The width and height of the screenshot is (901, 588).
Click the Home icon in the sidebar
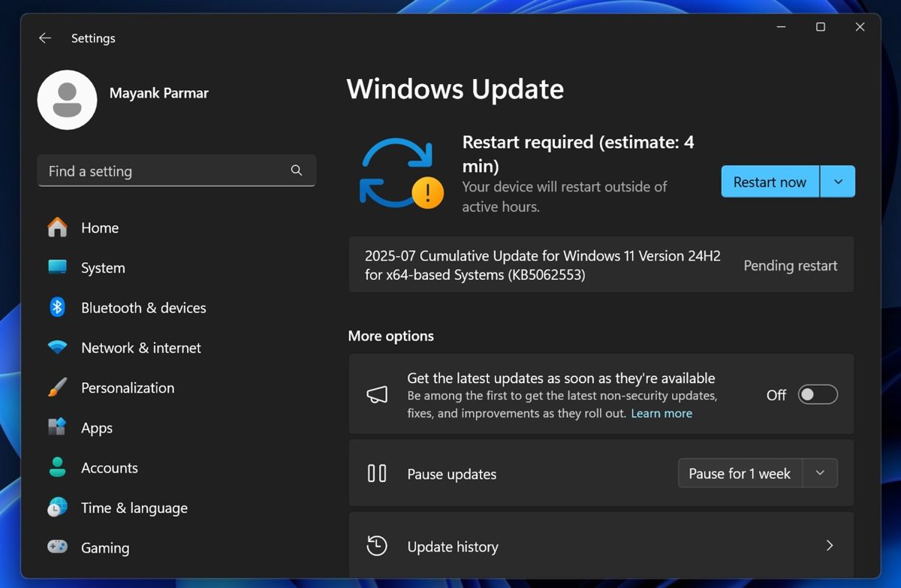57,228
